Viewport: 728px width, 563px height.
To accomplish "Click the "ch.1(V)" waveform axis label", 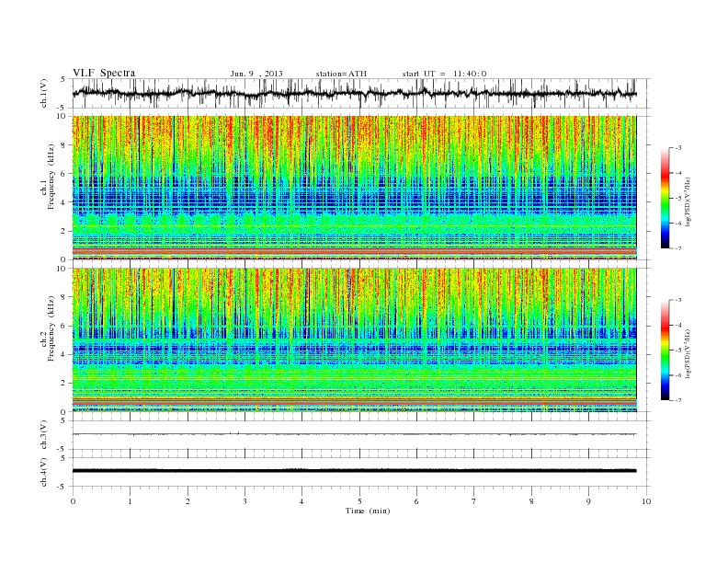I will [x=44, y=93].
